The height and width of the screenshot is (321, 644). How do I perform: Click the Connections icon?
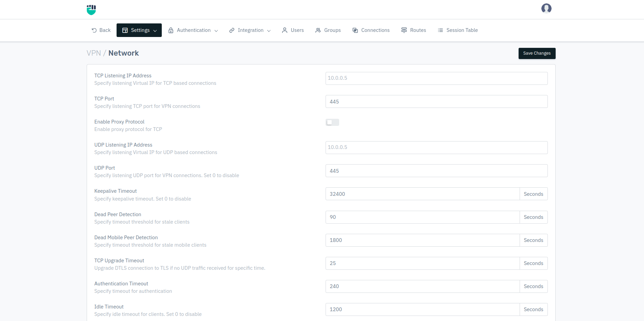[x=355, y=30]
